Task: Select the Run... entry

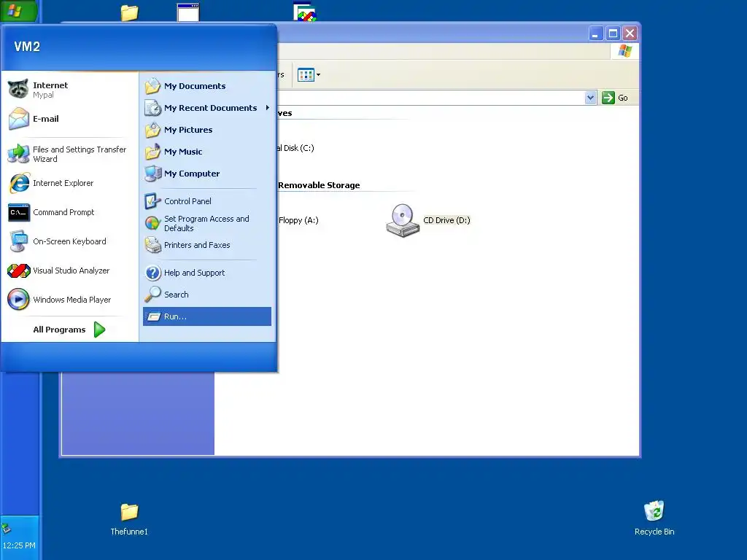Action: [x=206, y=316]
